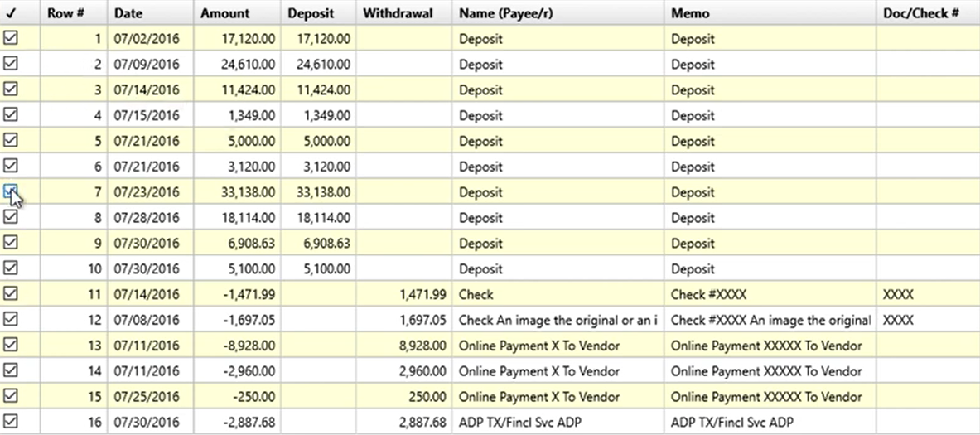Viewport: 980px width, 435px height.
Task: Toggle checkbox for row 5
Action: point(11,141)
